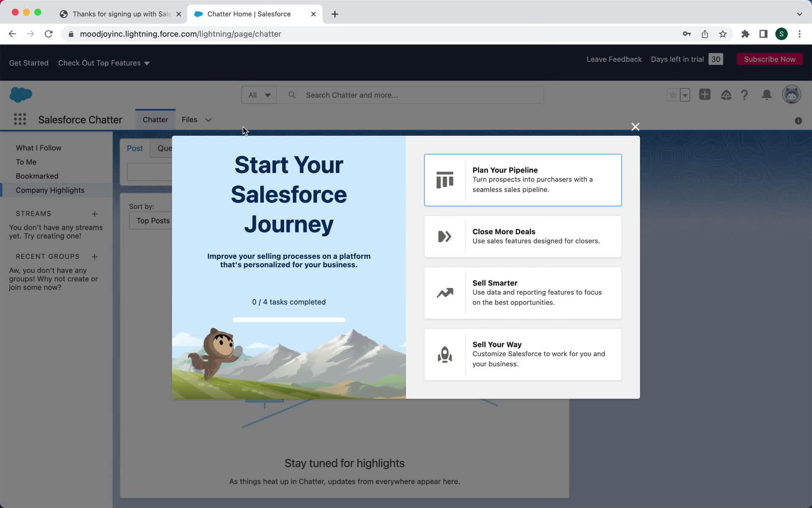Open the Trailhead guidance icon
This screenshot has height=508, width=812.
(x=726, y=95)
